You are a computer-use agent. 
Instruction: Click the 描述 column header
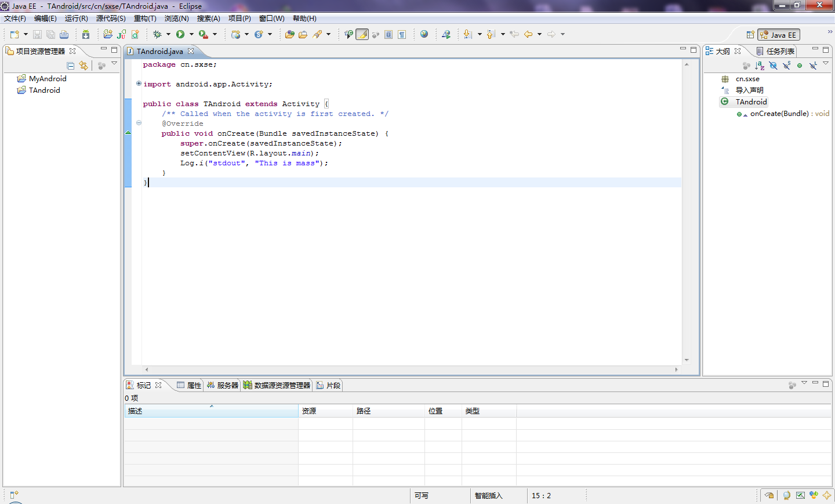210,411
